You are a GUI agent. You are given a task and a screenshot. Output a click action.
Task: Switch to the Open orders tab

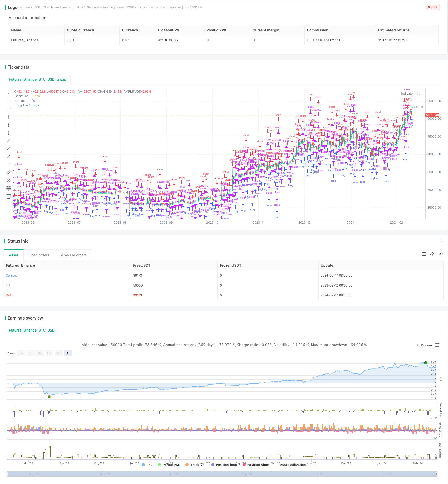[x=39, y=255]
